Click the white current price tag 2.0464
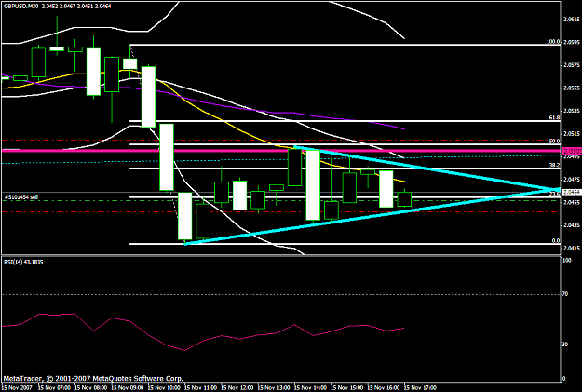Image resolution: width=582 pixels, height=392 pixels. tap(571, 192)
